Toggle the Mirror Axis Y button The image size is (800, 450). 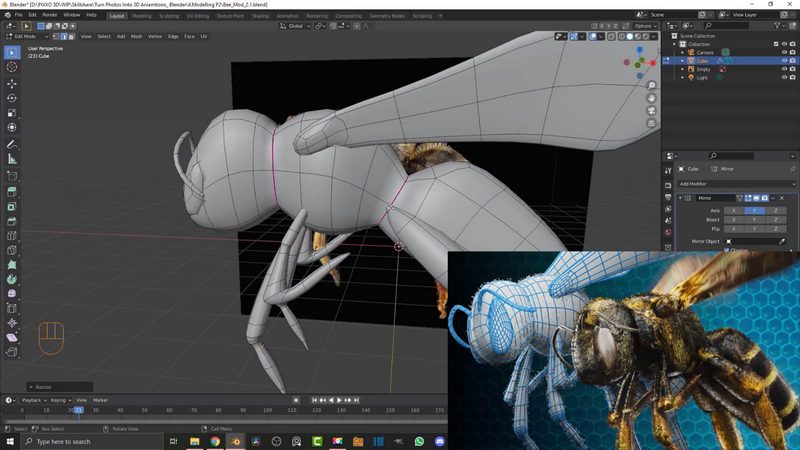(754, 210)
